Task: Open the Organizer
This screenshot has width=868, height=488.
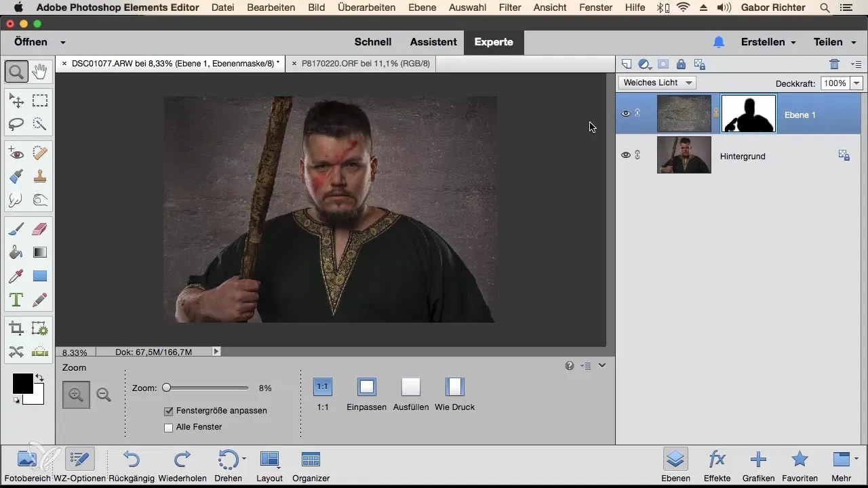Action: click(x=311, y=466)
